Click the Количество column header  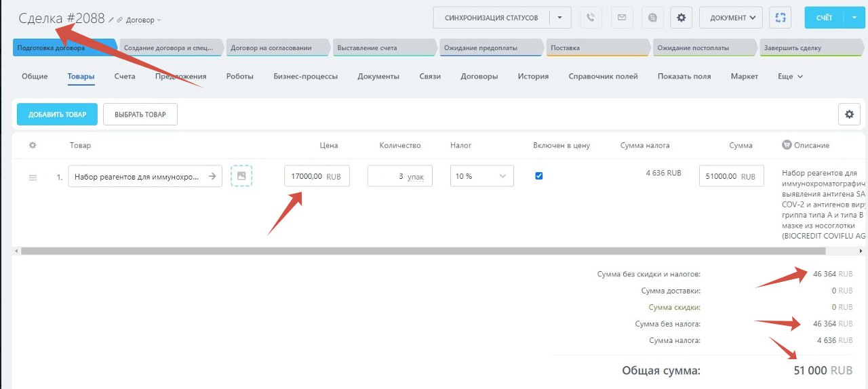pos(400,145)
